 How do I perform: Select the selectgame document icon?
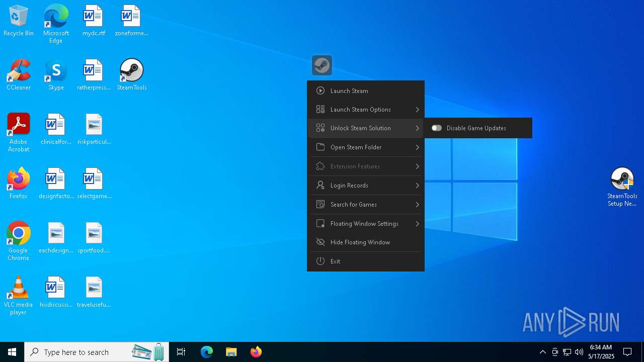pos(94,184)
